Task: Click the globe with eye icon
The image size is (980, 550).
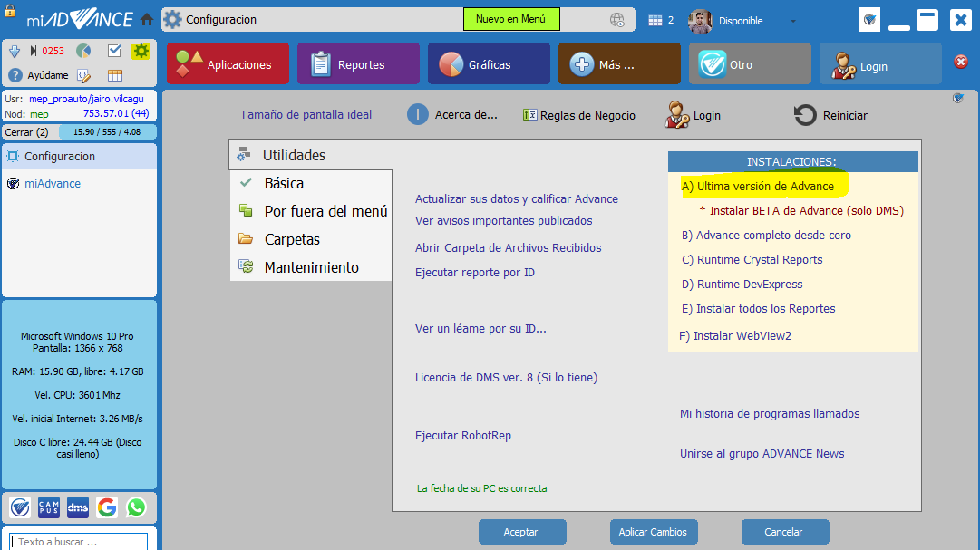Action: coord(616,20)
